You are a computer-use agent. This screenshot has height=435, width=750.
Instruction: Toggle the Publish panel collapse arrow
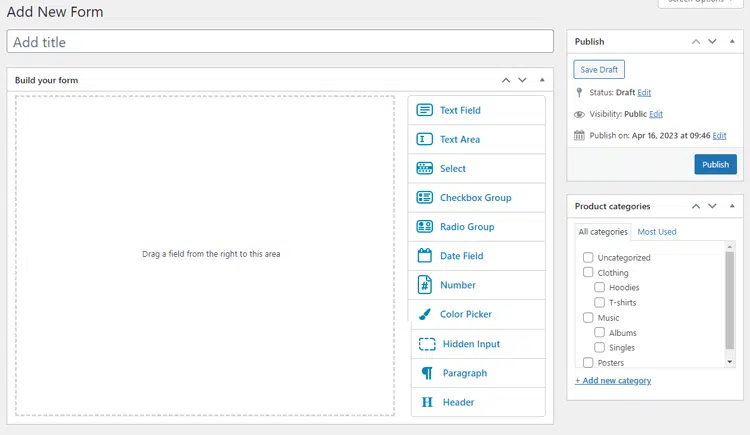point(733,42)
